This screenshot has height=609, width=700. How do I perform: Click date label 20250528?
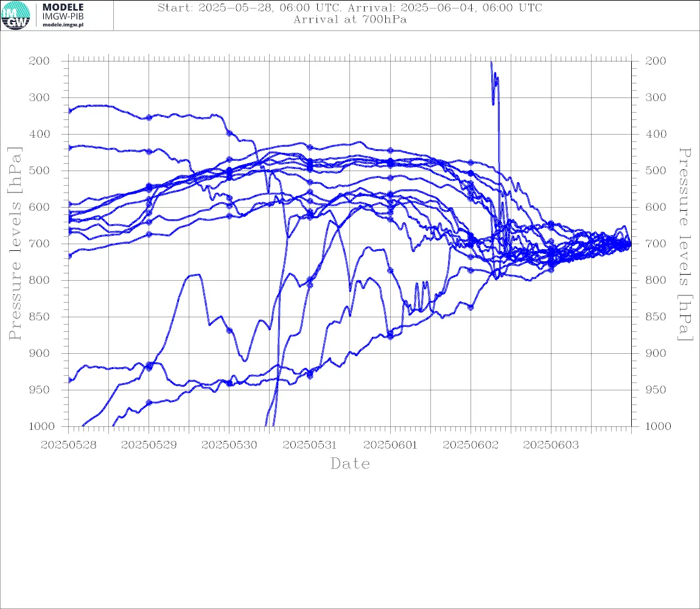click(68, 445)
